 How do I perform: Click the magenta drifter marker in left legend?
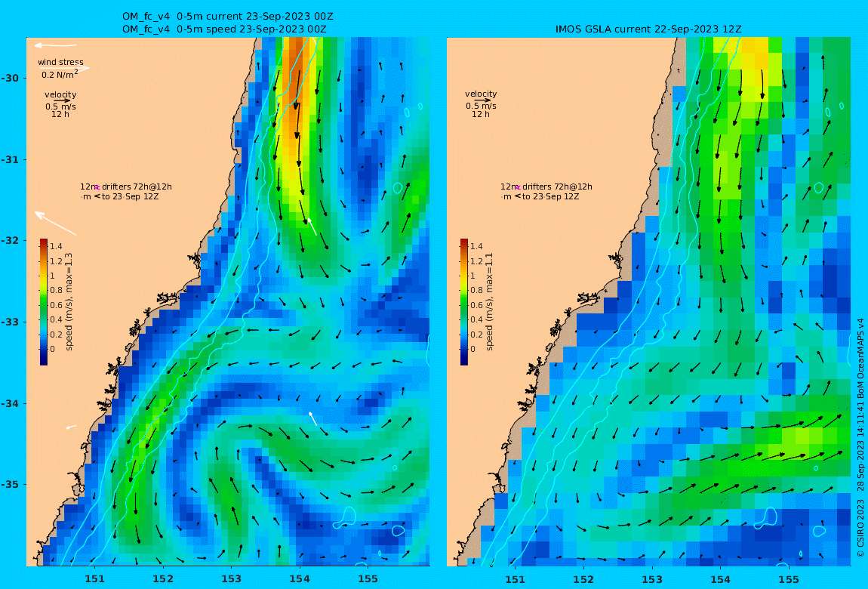point(97,188)
